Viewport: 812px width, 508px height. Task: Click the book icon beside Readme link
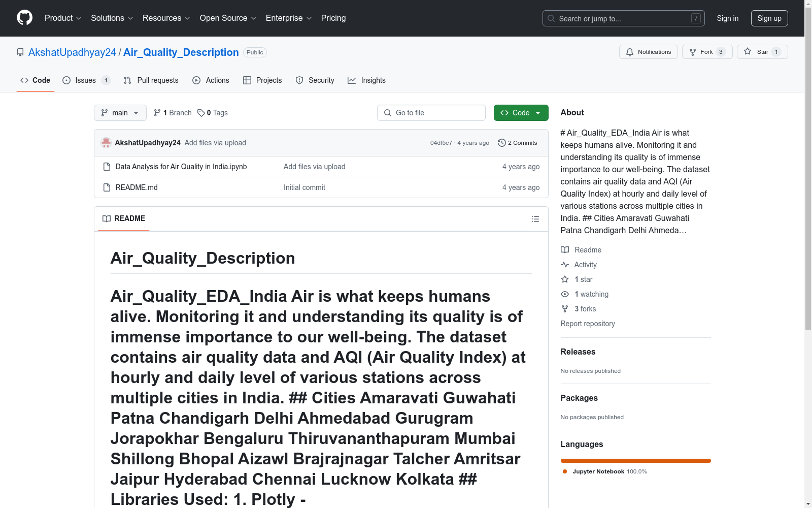pyautogui.click(x=565, y=250)
